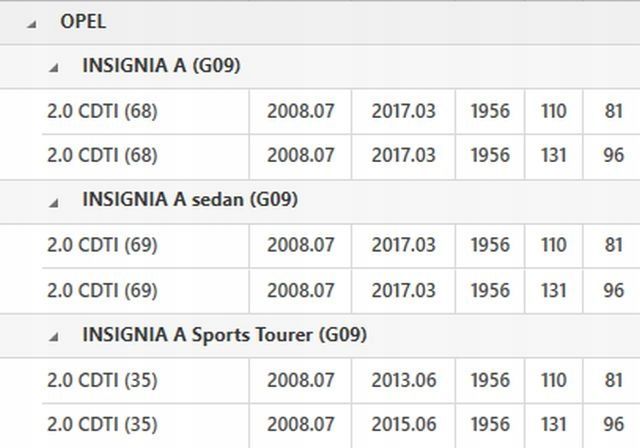Click the 2013.06 end date cell
Screen dimensions: 640x448
(x=403, y=381)
